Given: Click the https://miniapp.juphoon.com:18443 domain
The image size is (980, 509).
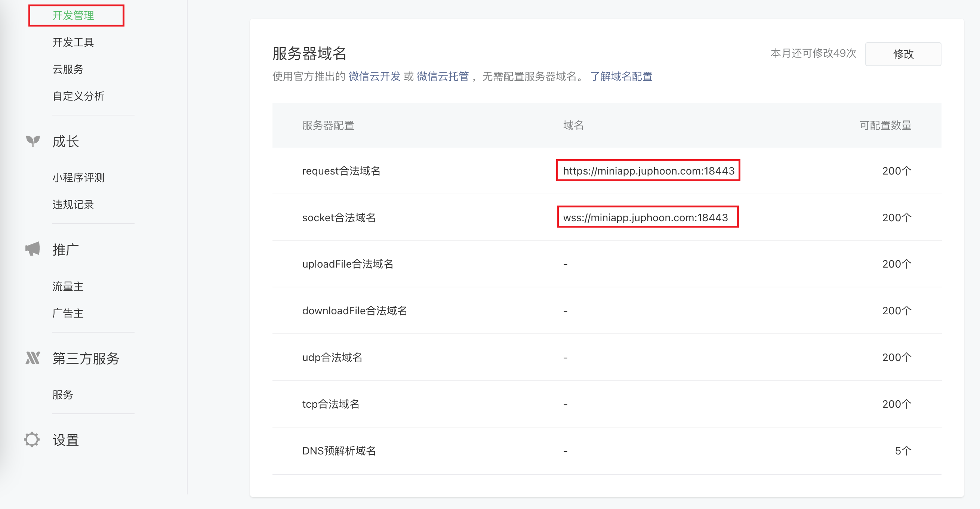Looking at the screenshot, I should (648, 171).
